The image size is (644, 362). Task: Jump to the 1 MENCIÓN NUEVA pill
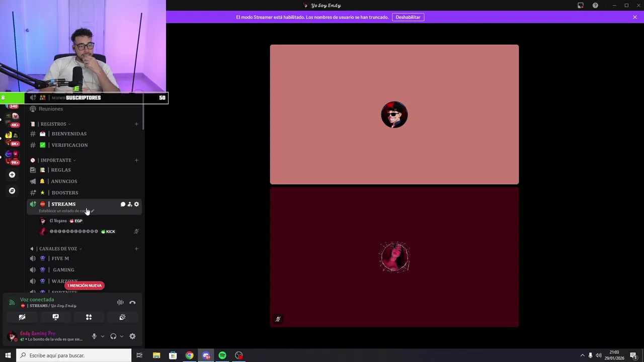pos(85,285)
